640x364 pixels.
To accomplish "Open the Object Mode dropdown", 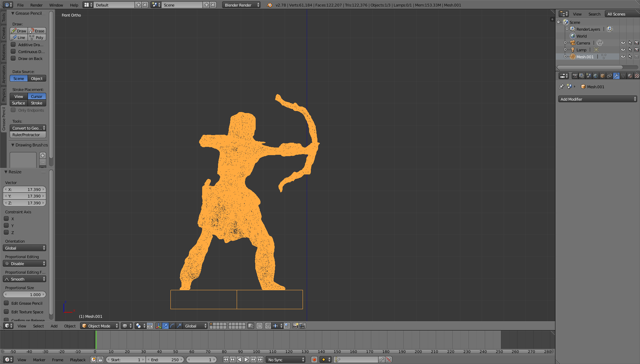I will coord(100,326).
